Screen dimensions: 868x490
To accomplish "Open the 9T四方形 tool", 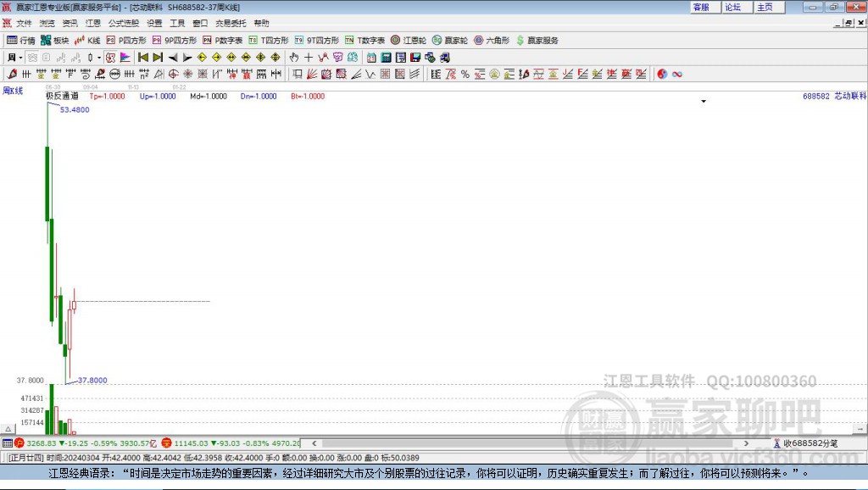I will [x=317, y=41].
